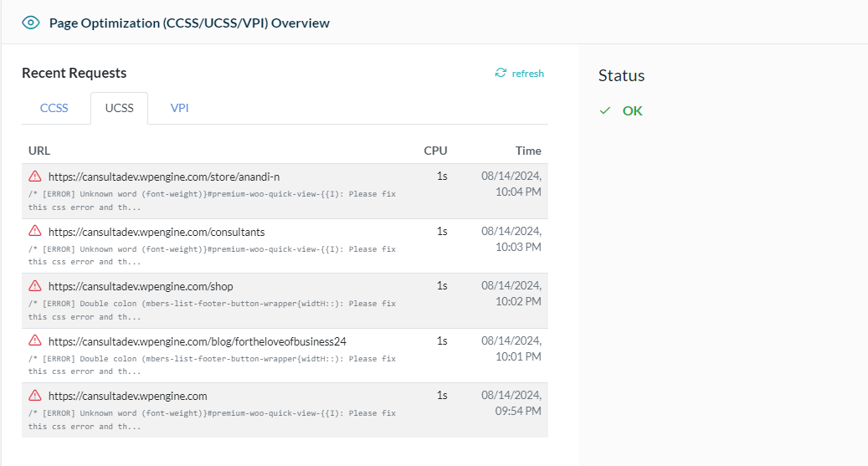Image resolution: width=868 pixels, height=466 pixels.
Task: Switch to the CCSS tab
Action: pos(54,108)
